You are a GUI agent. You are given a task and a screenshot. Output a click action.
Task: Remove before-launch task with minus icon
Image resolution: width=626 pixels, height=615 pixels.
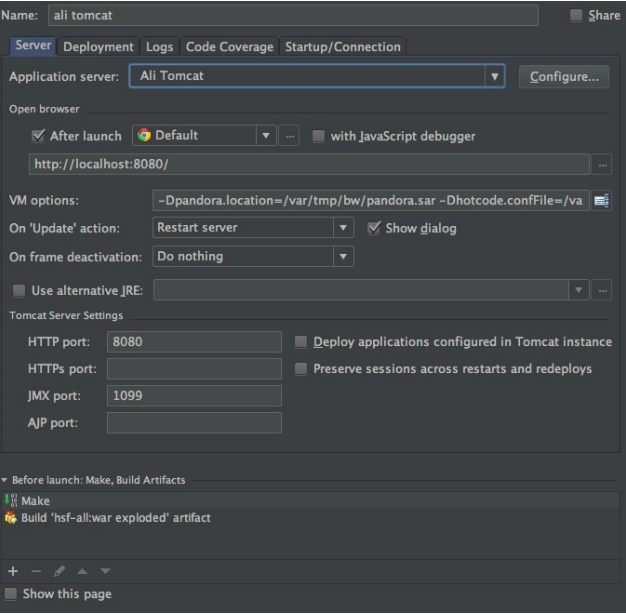36,571
